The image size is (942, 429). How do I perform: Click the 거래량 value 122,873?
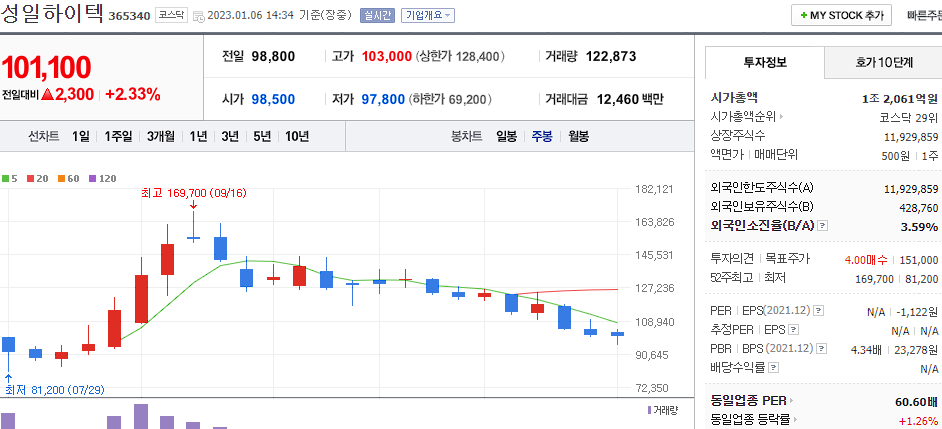[611, 56]
